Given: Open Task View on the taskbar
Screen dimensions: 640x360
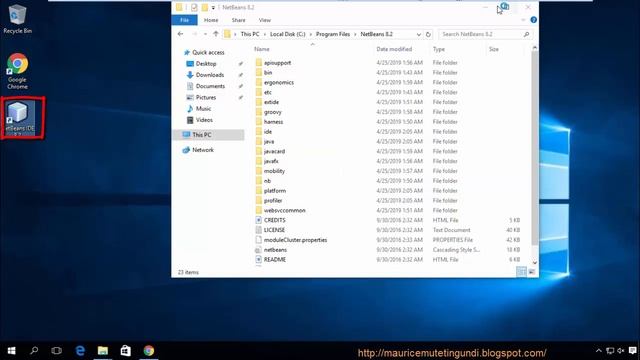Looking at the screenshot, I should click(57, 351).
